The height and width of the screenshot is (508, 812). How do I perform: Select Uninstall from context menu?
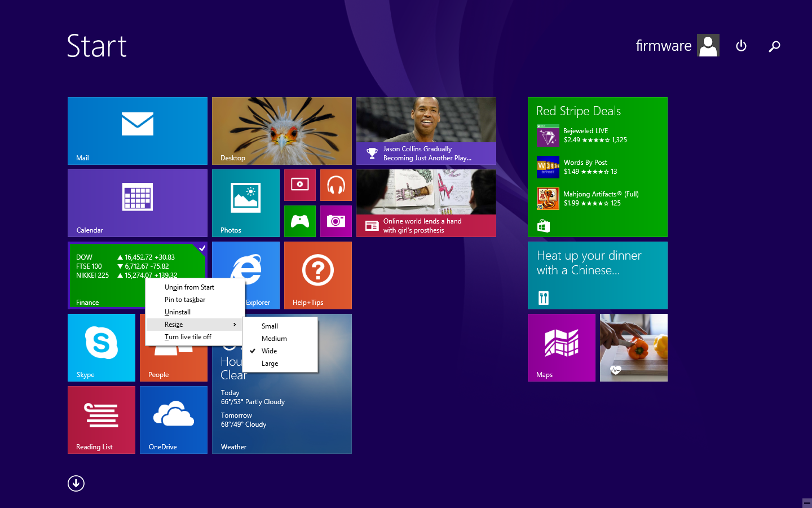195,312
